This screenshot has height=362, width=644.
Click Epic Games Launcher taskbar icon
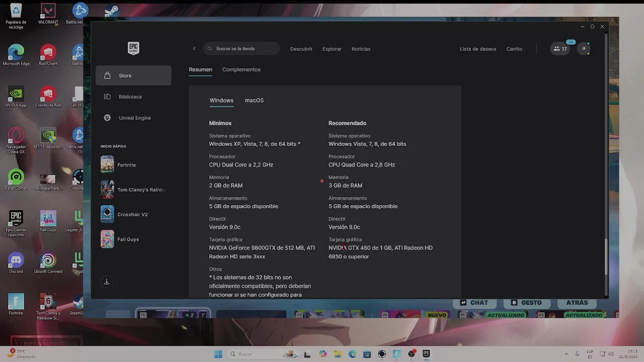pos(426,354)
